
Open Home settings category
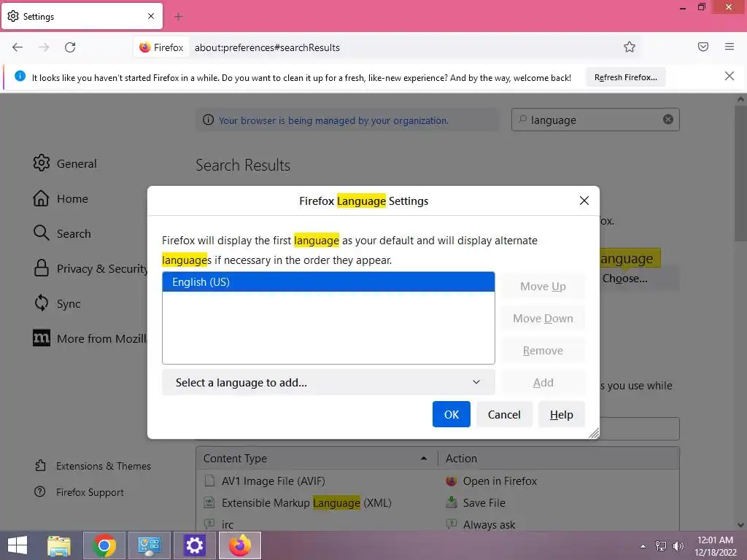61,198
